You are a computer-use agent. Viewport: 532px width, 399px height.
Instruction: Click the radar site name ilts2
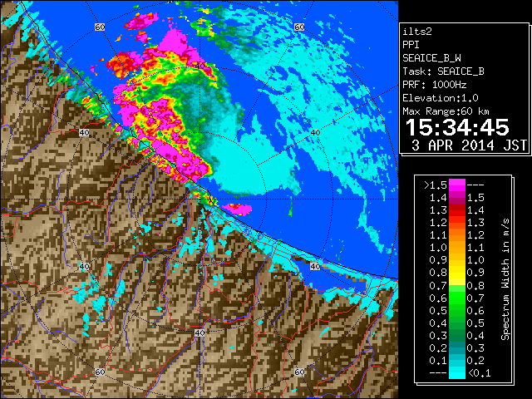click(x=417, y=32)
